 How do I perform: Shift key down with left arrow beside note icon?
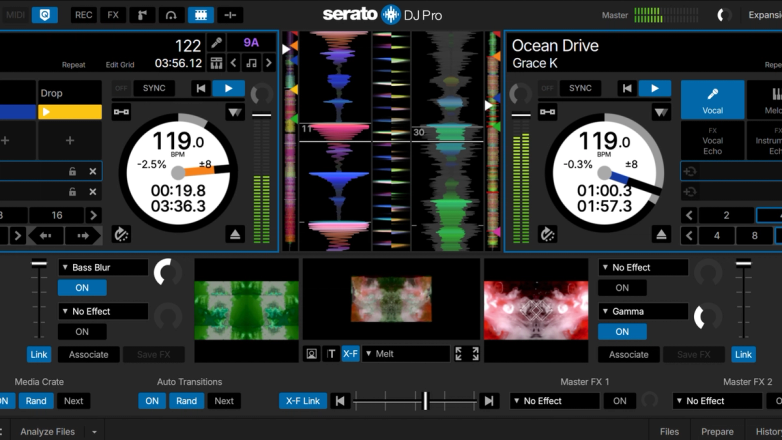(234, 63)
